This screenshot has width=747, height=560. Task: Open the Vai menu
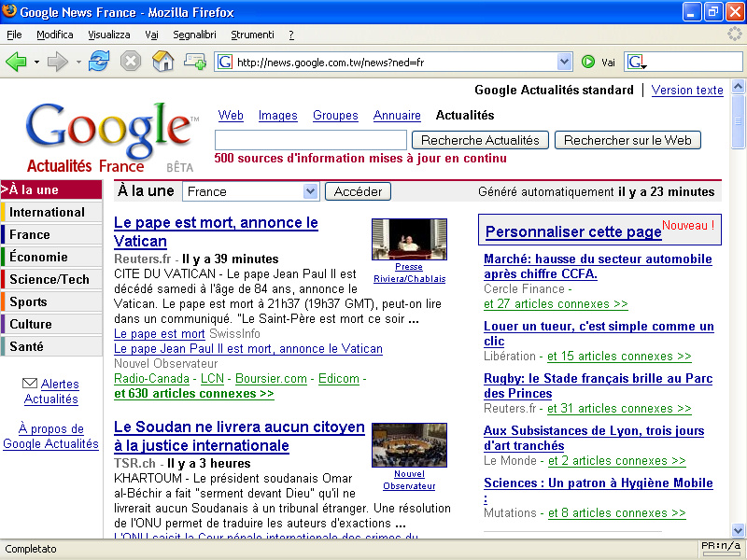151,35
